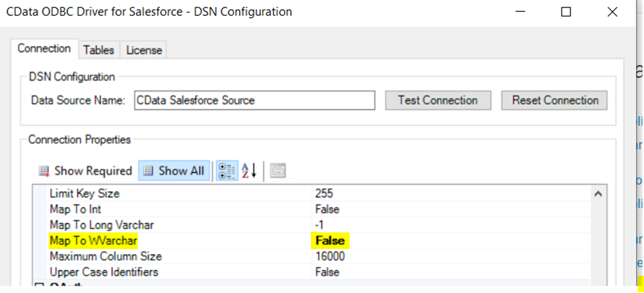Screen dimensions: 644x293
Task: Sort properties alphabetically with A-Z icon
Action: coord(248,171)
